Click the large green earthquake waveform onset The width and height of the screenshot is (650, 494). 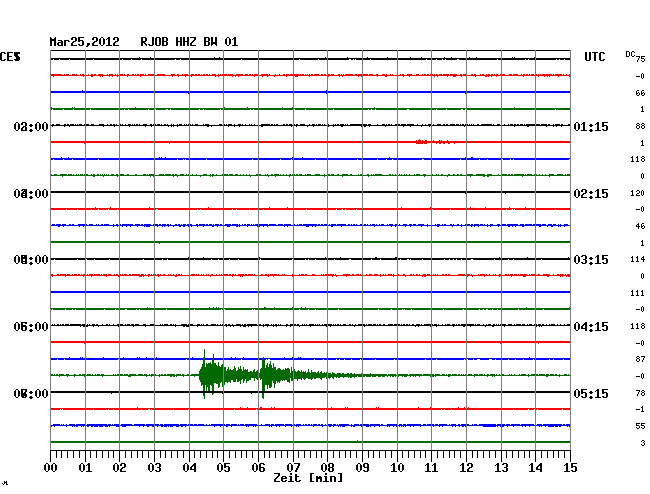coord(204,375)
